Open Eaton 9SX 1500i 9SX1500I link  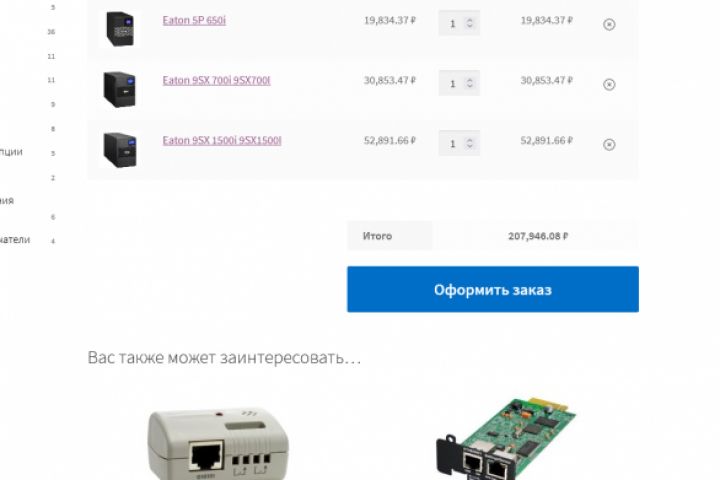pyautogui.click(x=222, y=141)
